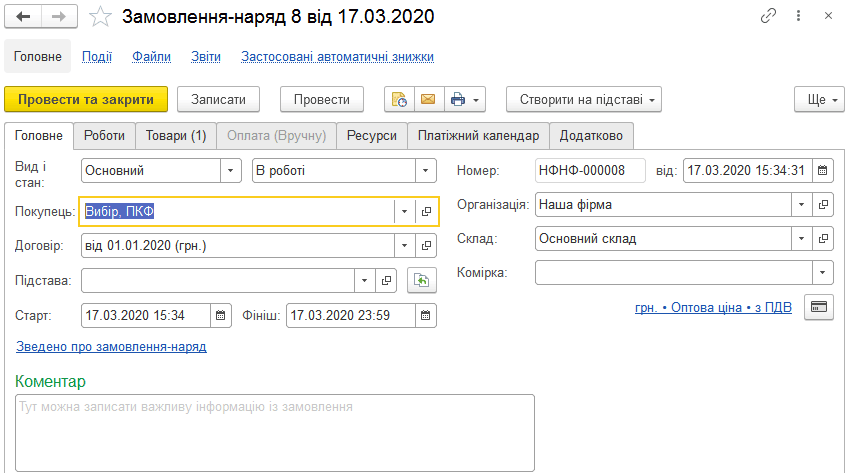Open the Звіти section link

click(206, 56)
